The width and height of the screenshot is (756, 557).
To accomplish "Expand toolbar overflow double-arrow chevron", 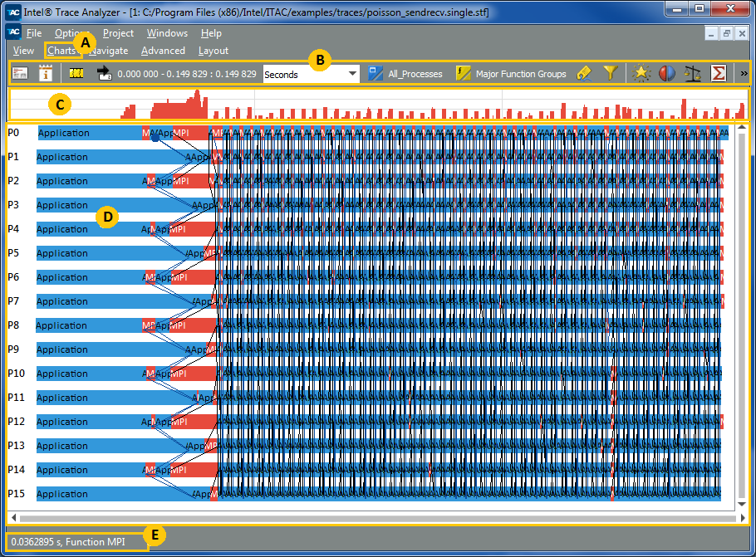I will [744, 74].
